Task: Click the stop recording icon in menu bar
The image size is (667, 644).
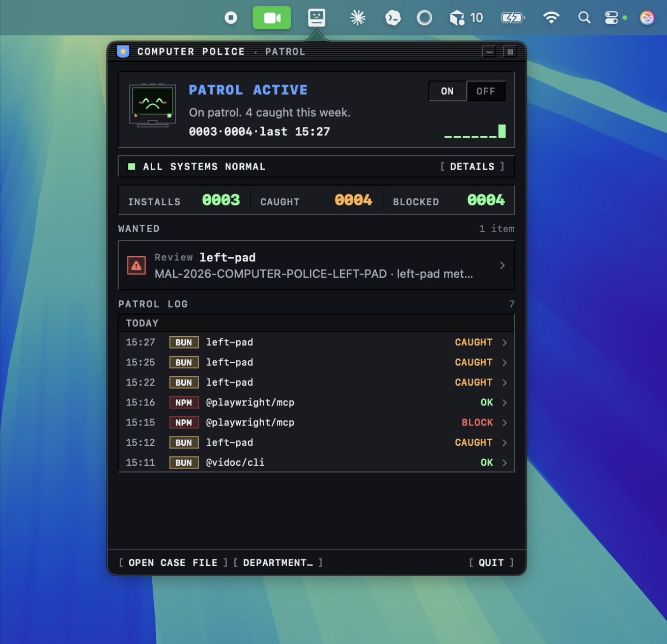Action: pyautogui.click(x=231, y=18)
